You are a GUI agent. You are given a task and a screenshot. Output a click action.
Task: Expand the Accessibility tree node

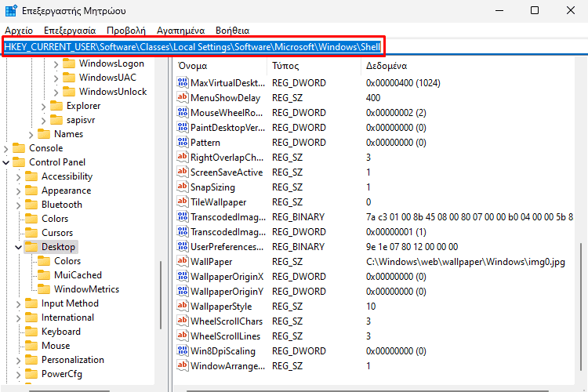[x=18, y=177]
